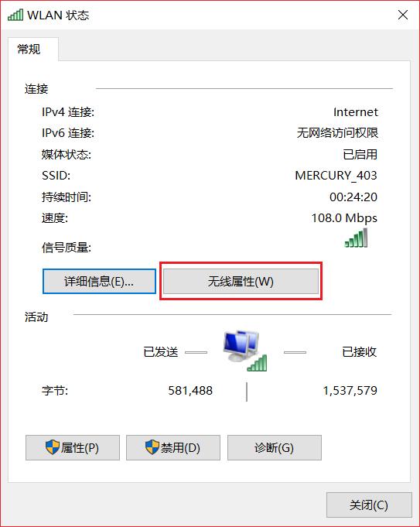The width and height of the screenshot is (420, 527).
Task: Click the IPv6 无网络访问权限 status text
Action: [338, 133]
